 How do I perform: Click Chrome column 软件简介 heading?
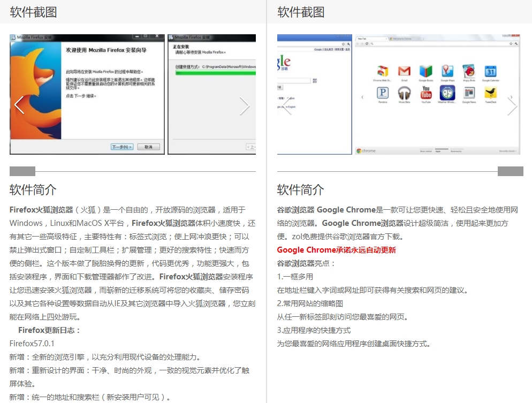(x=301, y=189)
